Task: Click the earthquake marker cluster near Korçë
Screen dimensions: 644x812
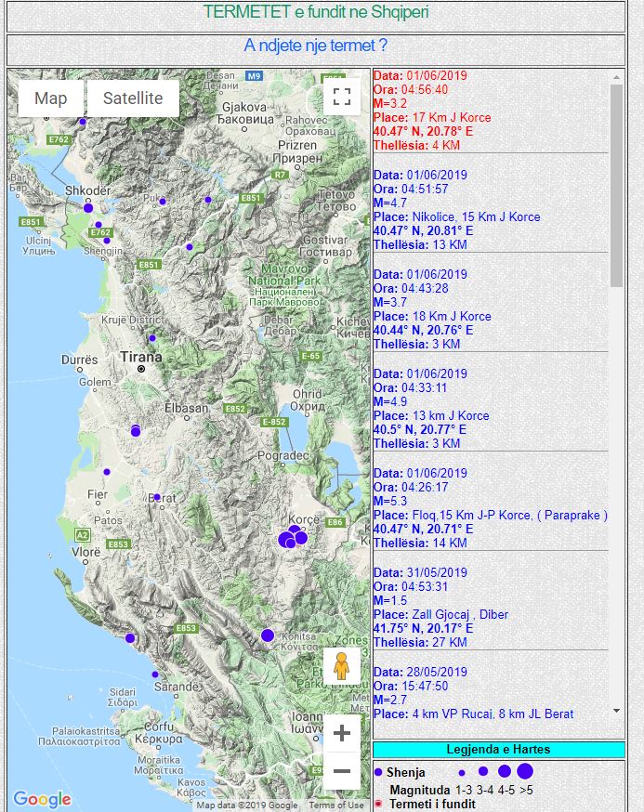Action: tap(292, 538)
